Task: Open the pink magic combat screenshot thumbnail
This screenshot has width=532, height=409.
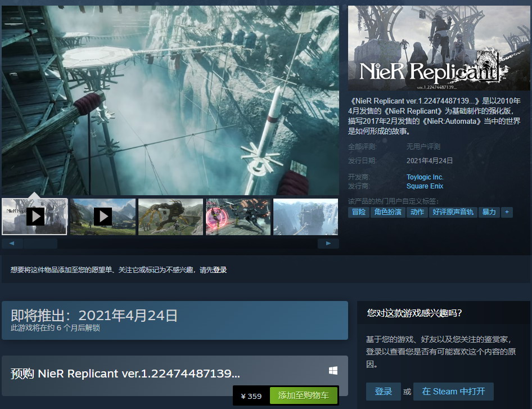Action: 238,217
